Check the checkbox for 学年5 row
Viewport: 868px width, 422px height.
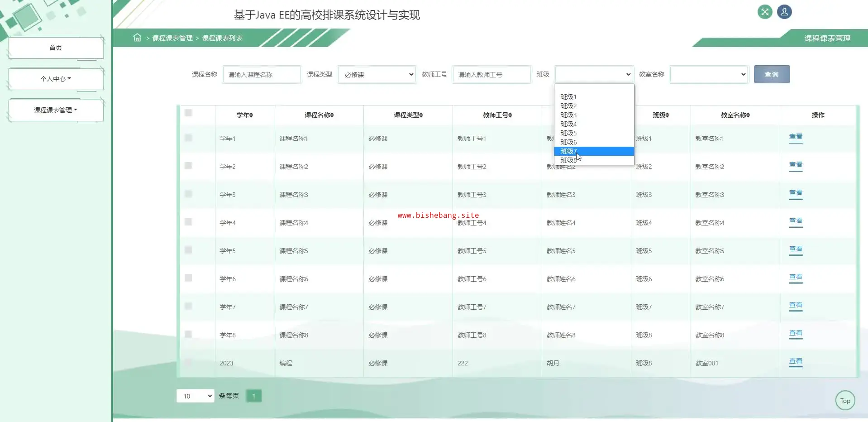click(188, 250)
